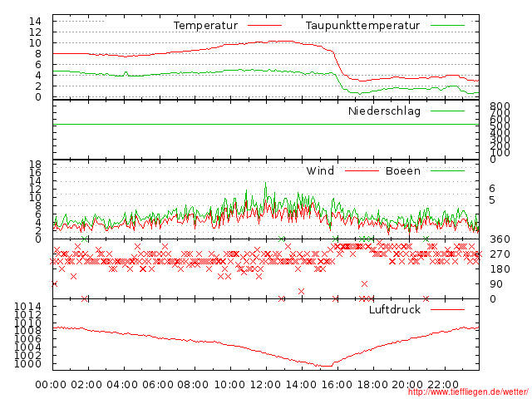
Task: Click the 360 wind direction axis label
Action: click(x=500, y=239)
